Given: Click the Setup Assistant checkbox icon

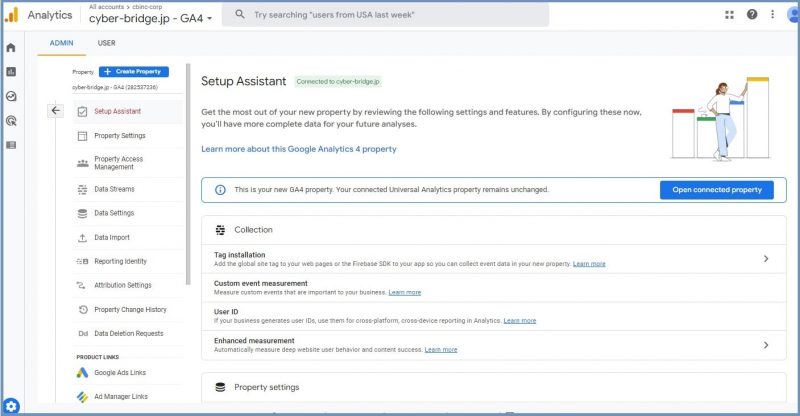Looking at the screenshot, I should click(82, 111).
